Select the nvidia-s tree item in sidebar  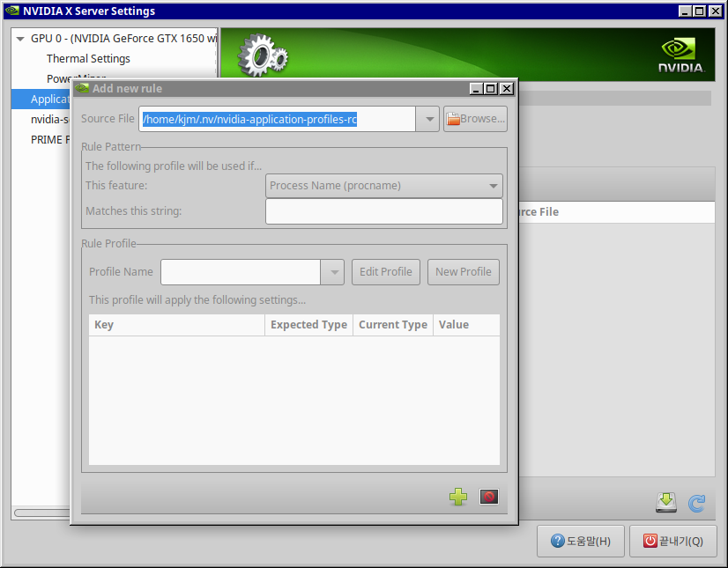point(50,120)
